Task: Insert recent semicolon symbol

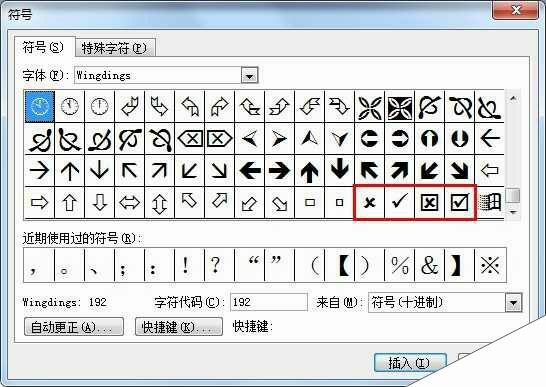Action: click(130, 265)
